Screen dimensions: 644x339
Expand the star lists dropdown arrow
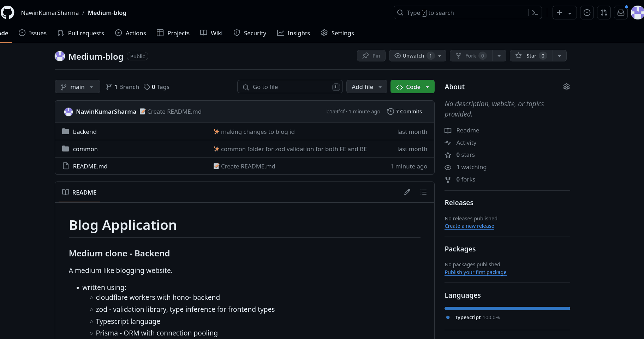pyautogui.click(x=559, y=56)
